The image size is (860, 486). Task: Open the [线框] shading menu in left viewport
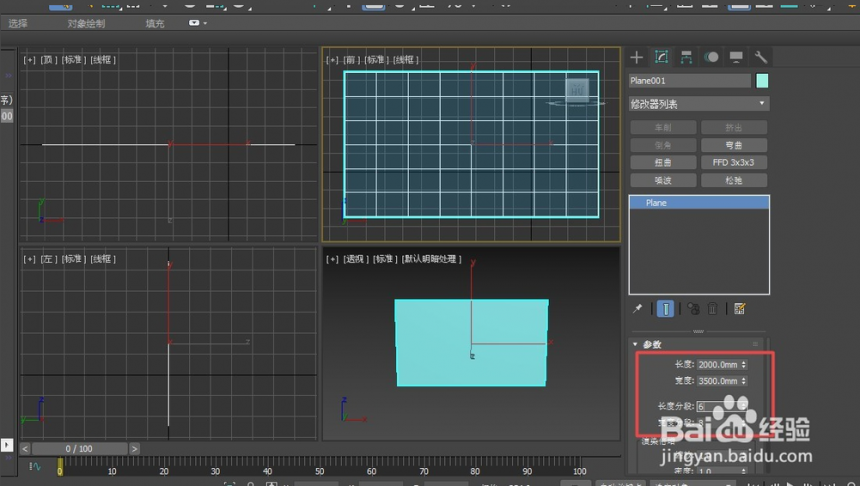(x=103, y=258)
